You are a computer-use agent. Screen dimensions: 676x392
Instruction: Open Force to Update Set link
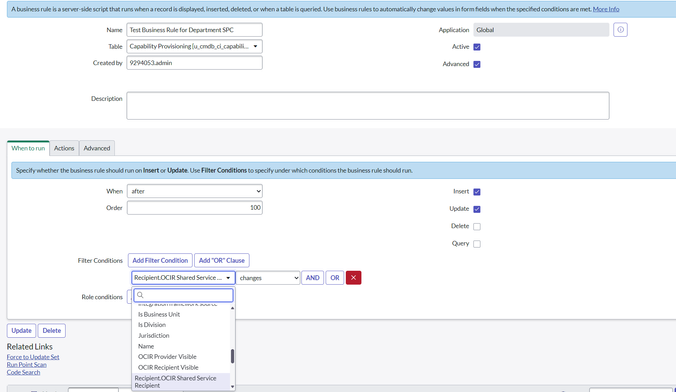33,357
